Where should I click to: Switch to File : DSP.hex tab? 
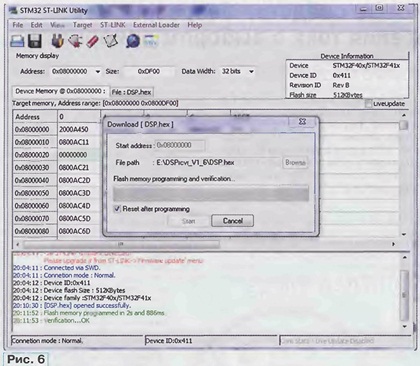pos(131,92)
